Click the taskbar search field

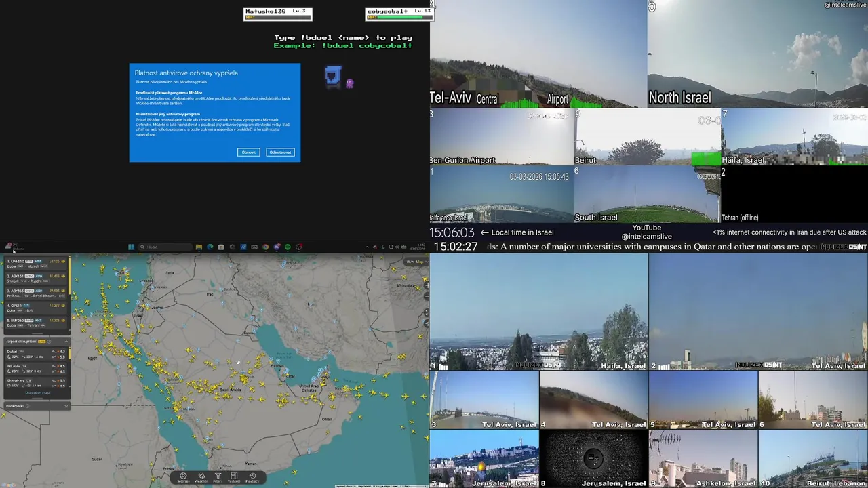pyautogui.click(x=165, y=247)
